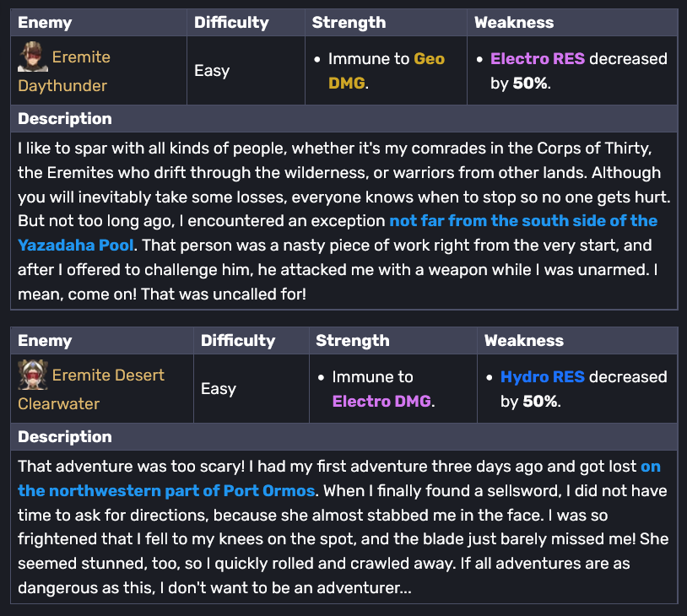
Task: Click the Enemy header above Eremite Desert Clearwater
Action: 45,341
